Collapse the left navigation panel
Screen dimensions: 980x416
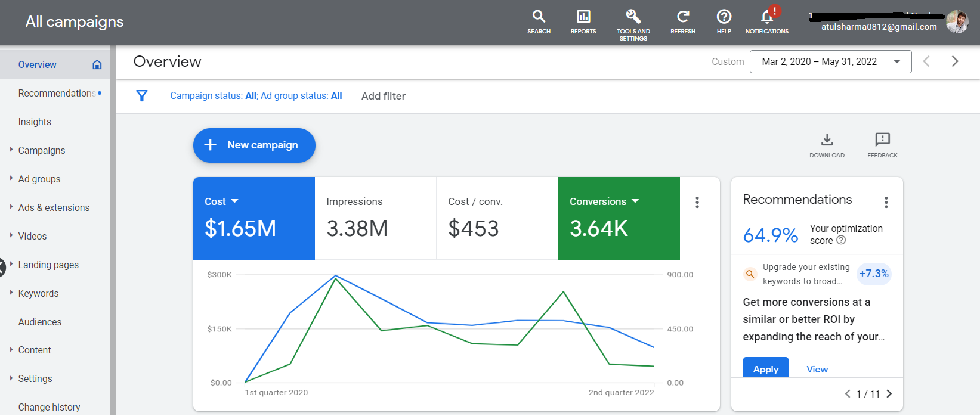click(2, 267)
